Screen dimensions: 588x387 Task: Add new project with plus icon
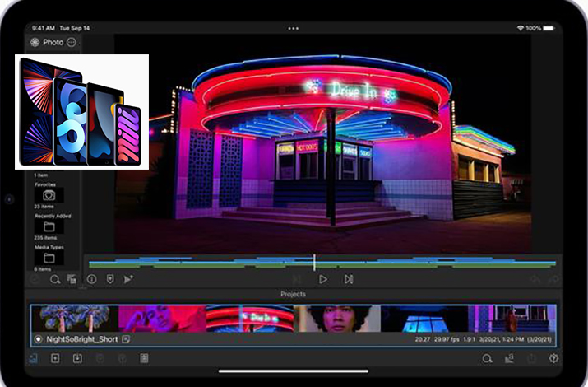click(x=55, y=358)
